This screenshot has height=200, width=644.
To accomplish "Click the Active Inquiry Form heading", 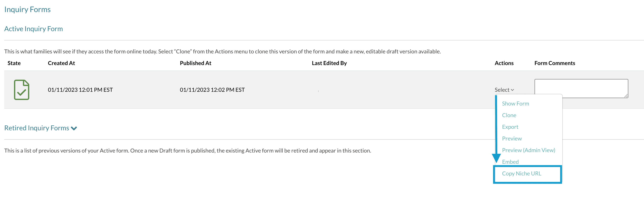I will [x=34, y=29].
